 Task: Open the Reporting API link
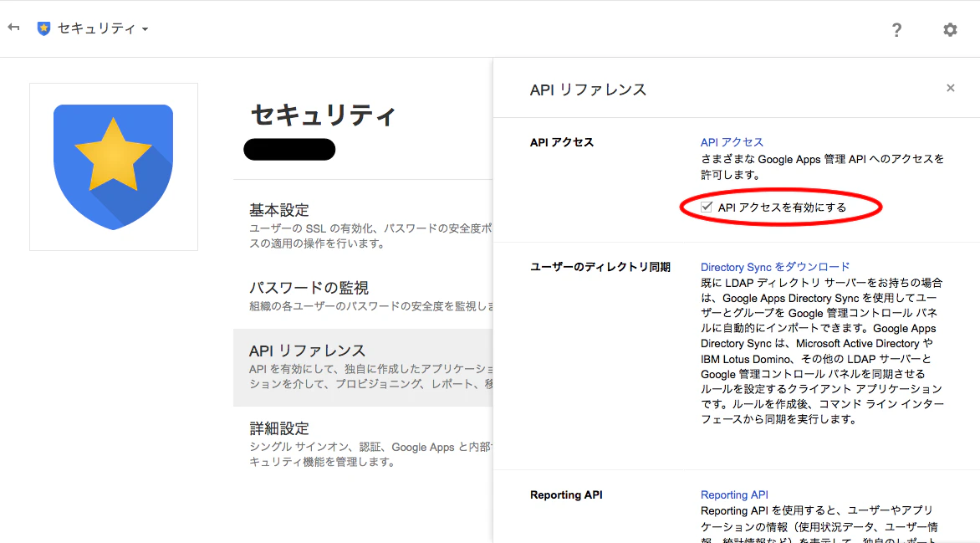pos(734,494)
